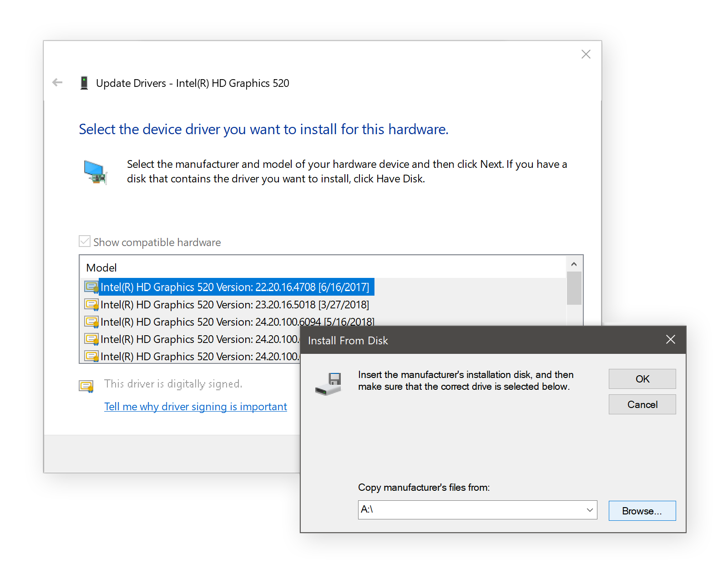The image size is (728, 579).
Task: Select the highlighted 6/16/2017 driver entry
Action: [234, 287]
